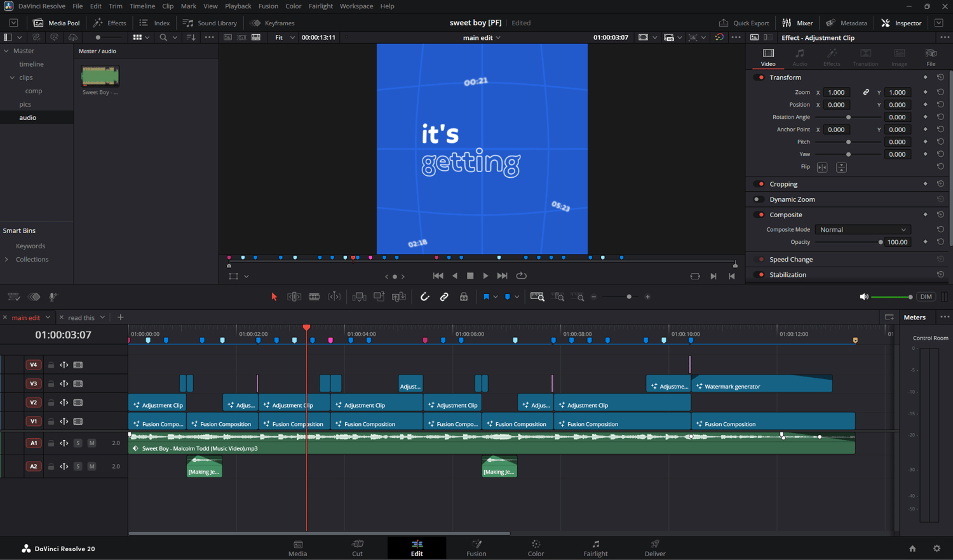The image size is (953, 560).
Task: Expand the Collections smart bin
Action: 7,260
